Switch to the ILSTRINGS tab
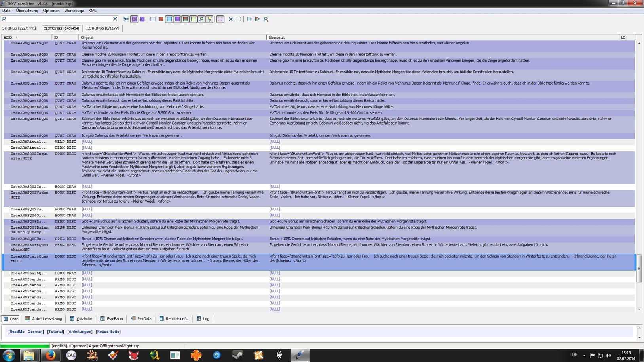 102,28
